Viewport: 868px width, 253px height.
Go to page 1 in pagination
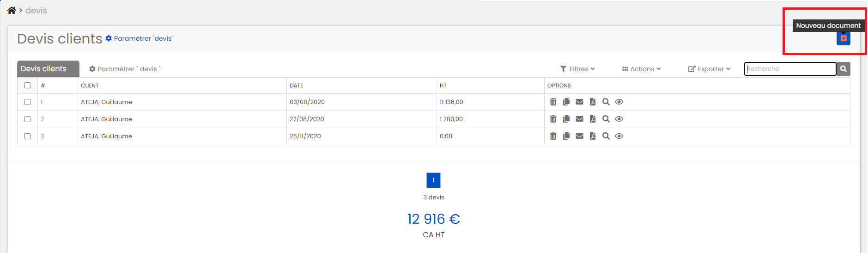click(x=433, y=180)
